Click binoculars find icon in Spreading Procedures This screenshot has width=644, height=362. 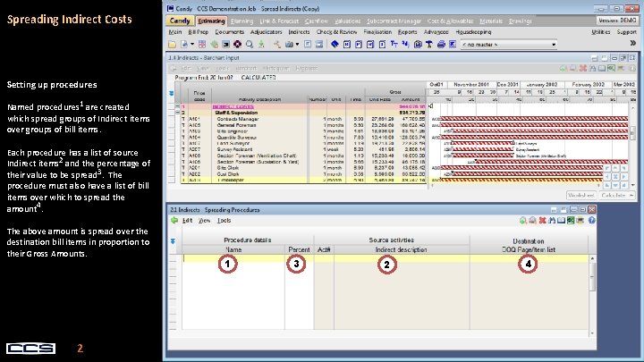(x=552, y=221)
